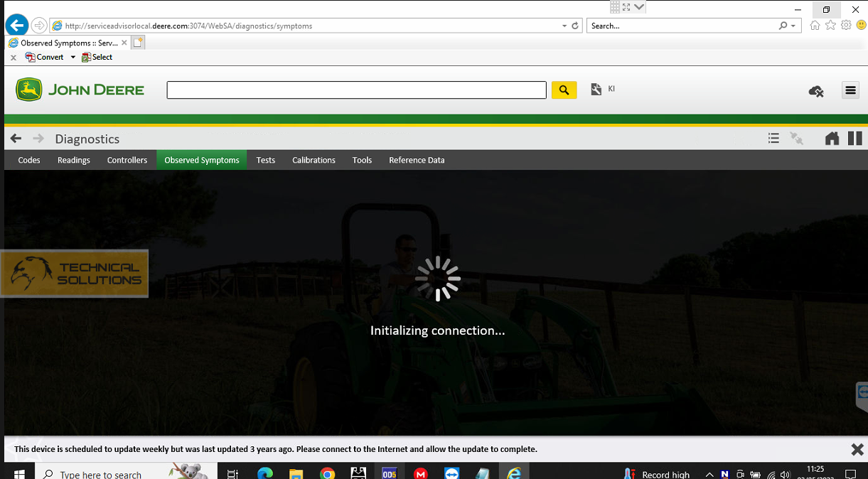The height and width of the screenshot is (479, 868).
Task: Expand the Convert dropdown on the toolbar
Action: 73,57
